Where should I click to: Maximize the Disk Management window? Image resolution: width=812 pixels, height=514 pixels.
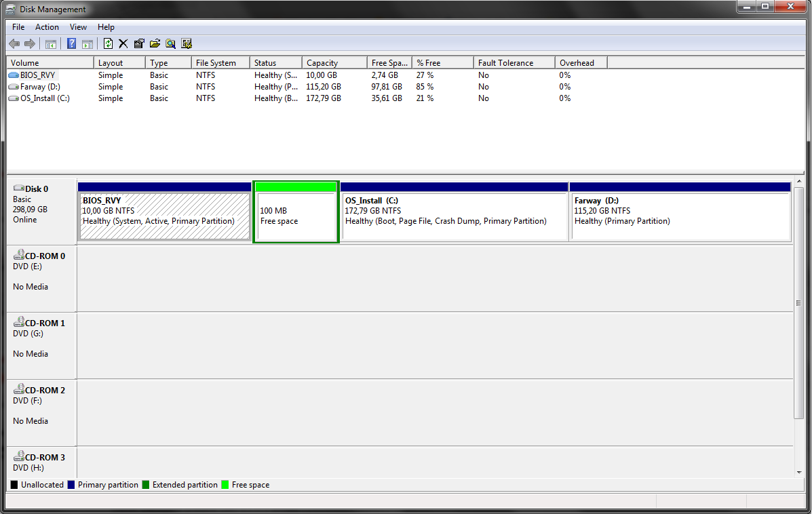[765, 6]
